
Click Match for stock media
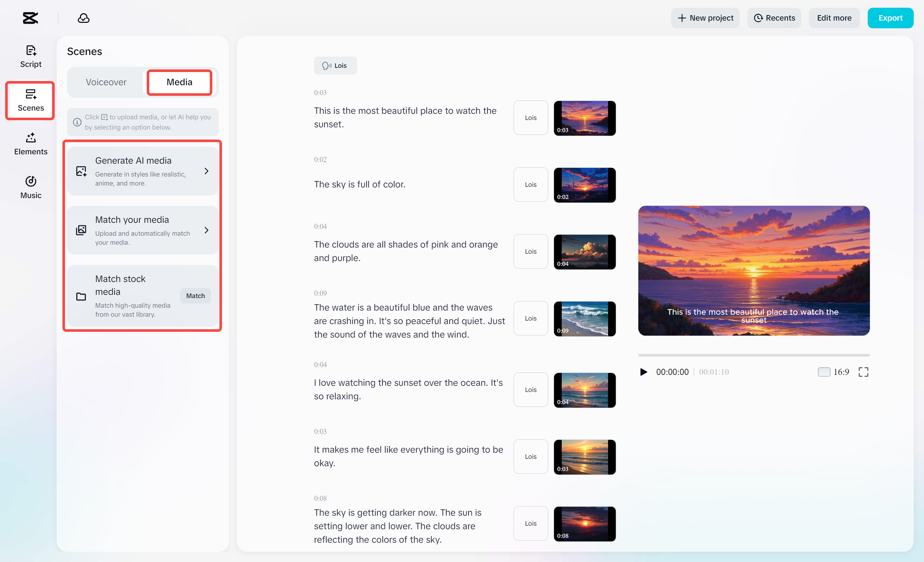pos(195,295)
